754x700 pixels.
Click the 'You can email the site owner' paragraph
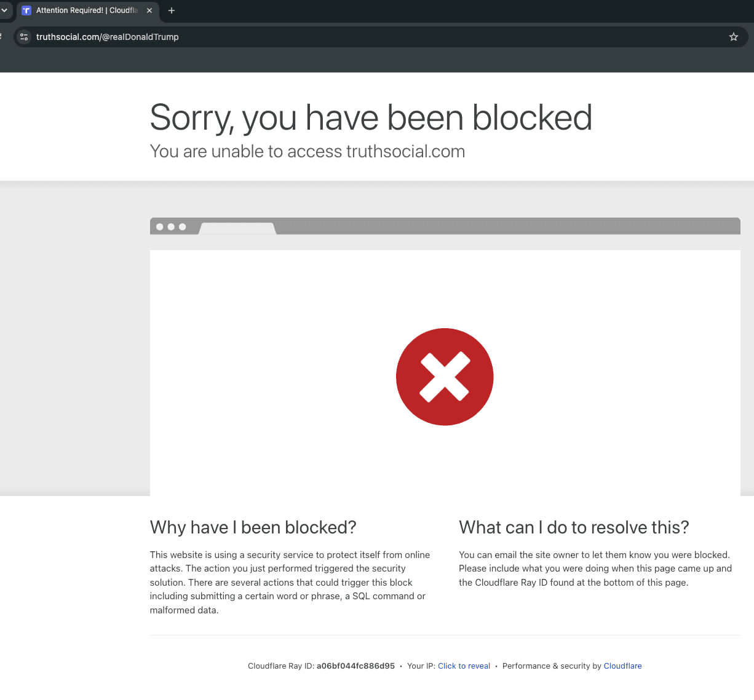tap(595, 568)
